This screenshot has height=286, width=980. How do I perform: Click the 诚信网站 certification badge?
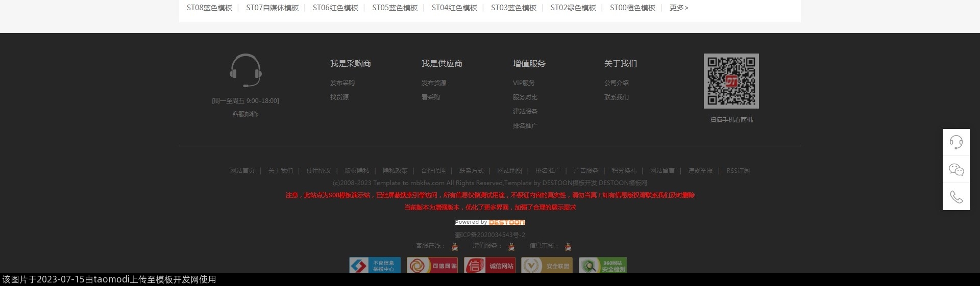coord(489,266)
